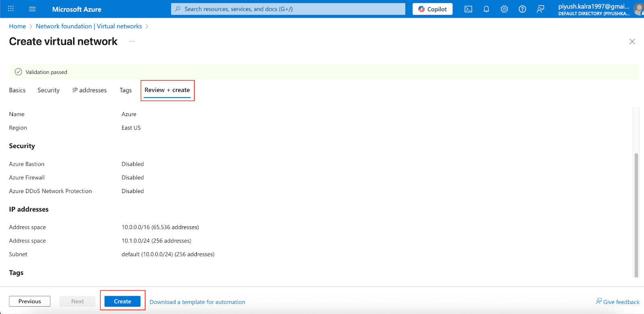Open Network foundation Virtual networks breadcrumb
Image resolution: width=644 pixels, height=314 pixels.
pos(89,26)
